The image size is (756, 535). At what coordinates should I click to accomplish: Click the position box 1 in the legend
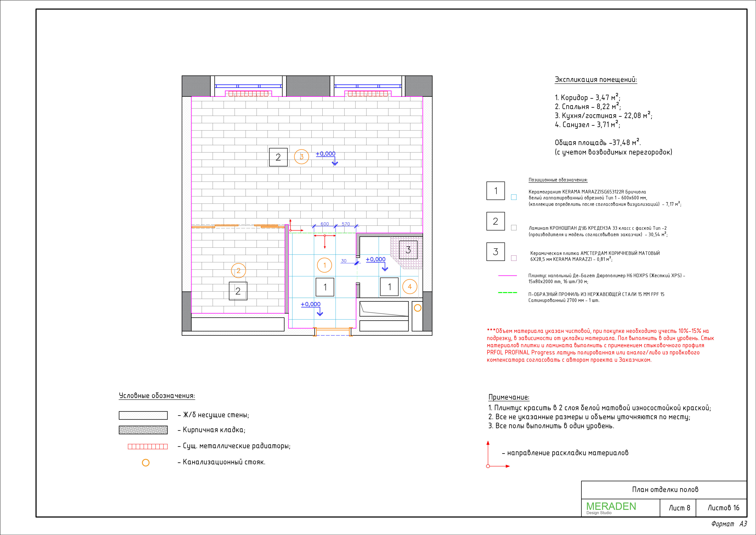click(x=496, y=191)
